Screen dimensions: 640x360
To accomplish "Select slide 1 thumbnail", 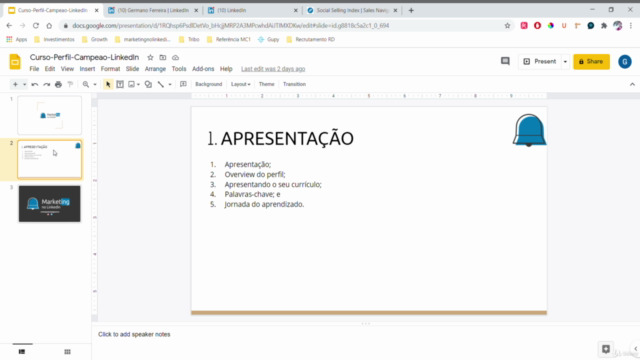I will coord(49,116).
